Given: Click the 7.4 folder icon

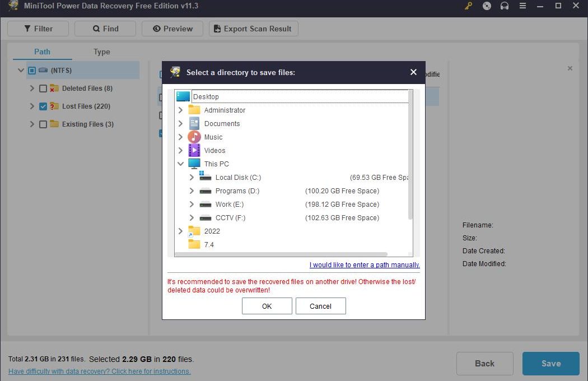Looking at the screenshot, I should 194,244.
